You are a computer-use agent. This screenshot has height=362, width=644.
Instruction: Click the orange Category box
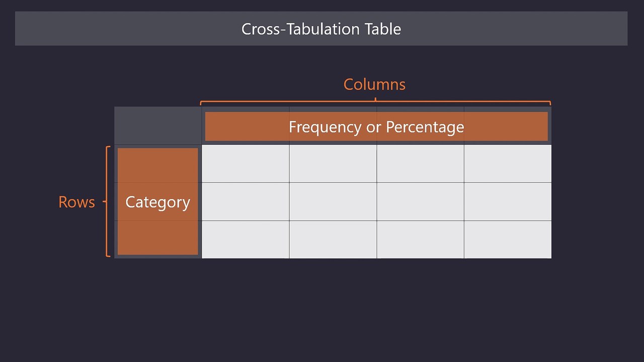158,202
